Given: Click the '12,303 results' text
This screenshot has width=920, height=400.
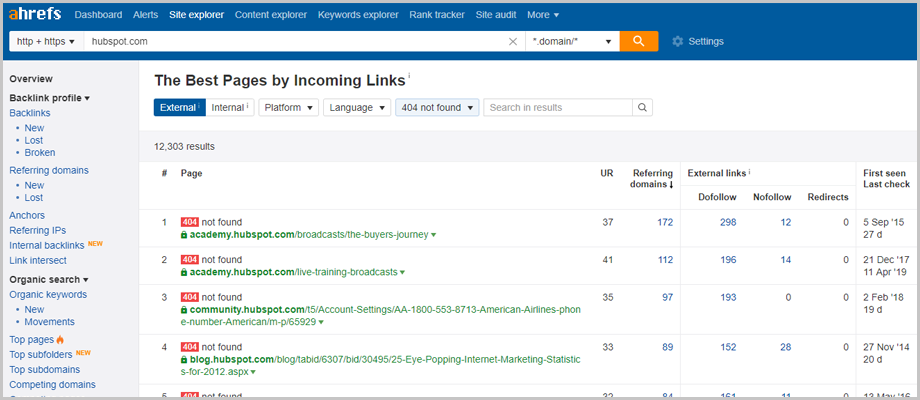Looking at the screenshot, I should point(184,146).
